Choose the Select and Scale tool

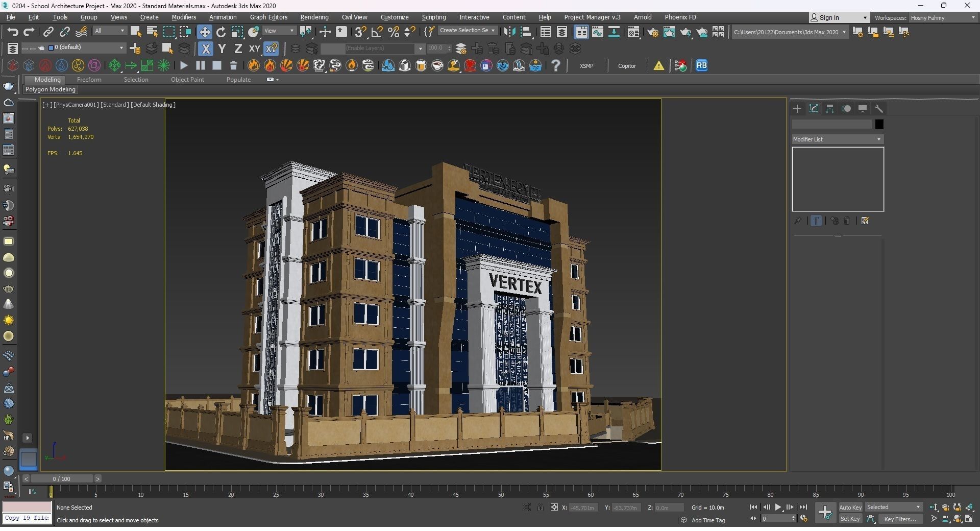[x=237, y=32]
